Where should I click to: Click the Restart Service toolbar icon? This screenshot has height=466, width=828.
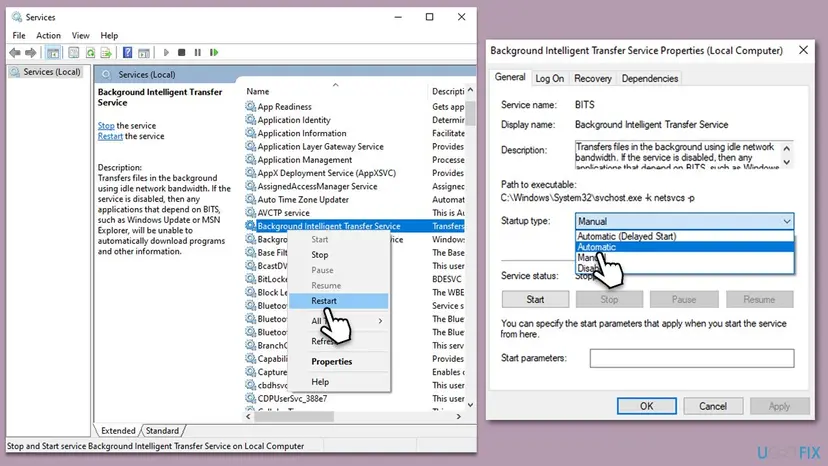point(214,52)
